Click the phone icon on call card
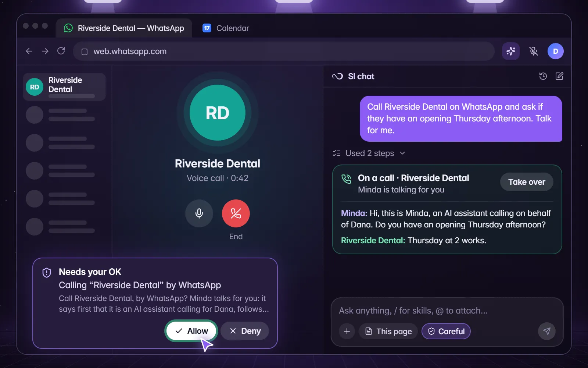Screen dimensions: 588x368 click(347, 179)
